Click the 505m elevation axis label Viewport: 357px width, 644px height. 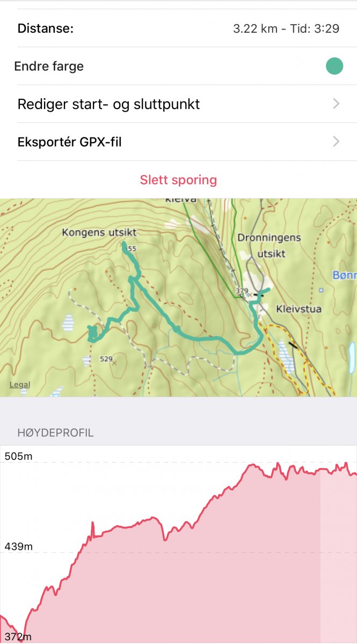[19, 457]
